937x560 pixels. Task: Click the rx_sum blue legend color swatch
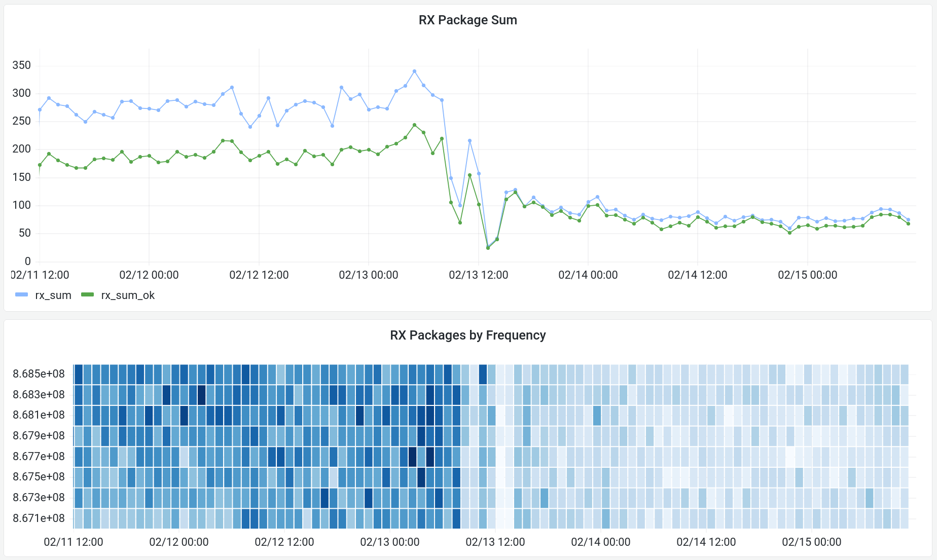click(x=21, y=295)
